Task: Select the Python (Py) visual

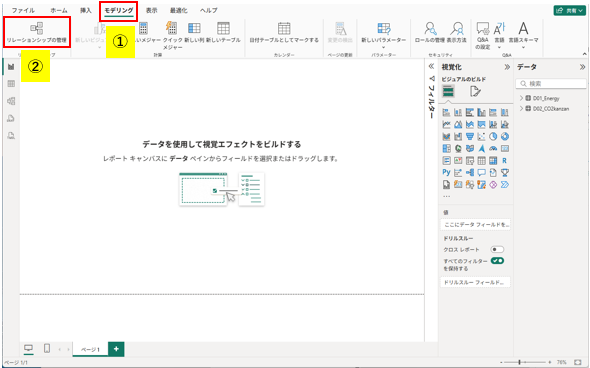Action: tap(446, 172)
